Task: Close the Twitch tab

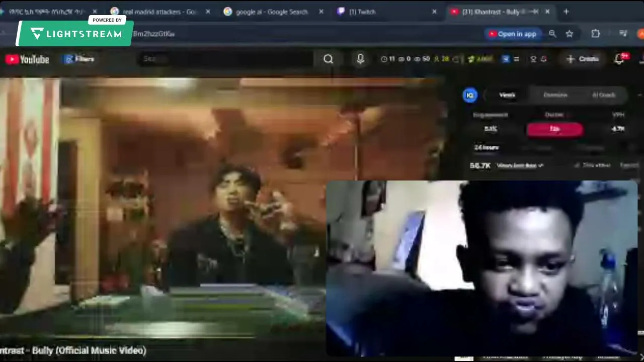Action: point(435,12)
